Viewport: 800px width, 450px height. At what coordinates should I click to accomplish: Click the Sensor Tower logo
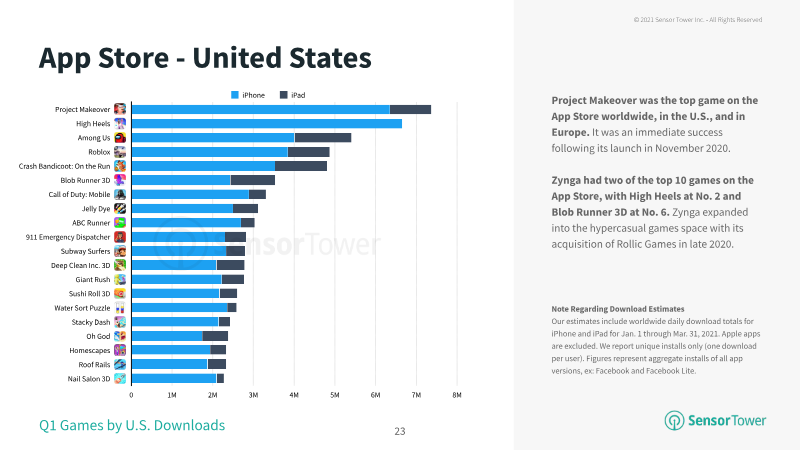[715, 420]
